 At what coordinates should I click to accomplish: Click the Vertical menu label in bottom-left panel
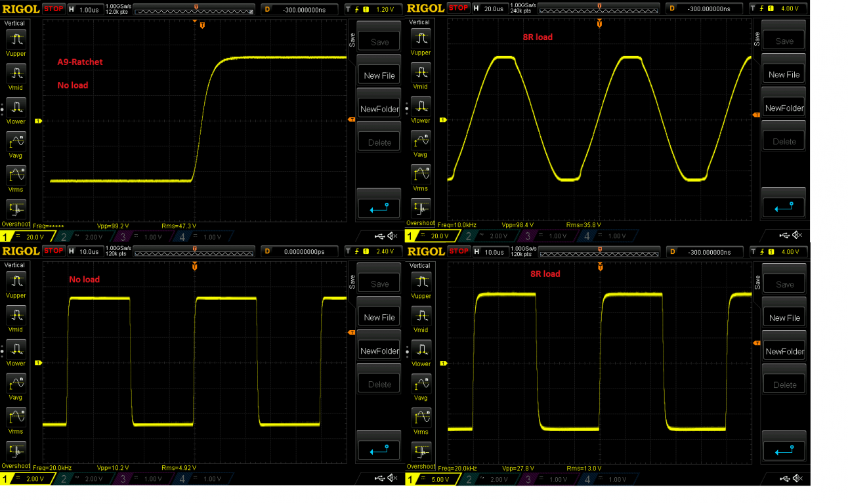14,265
